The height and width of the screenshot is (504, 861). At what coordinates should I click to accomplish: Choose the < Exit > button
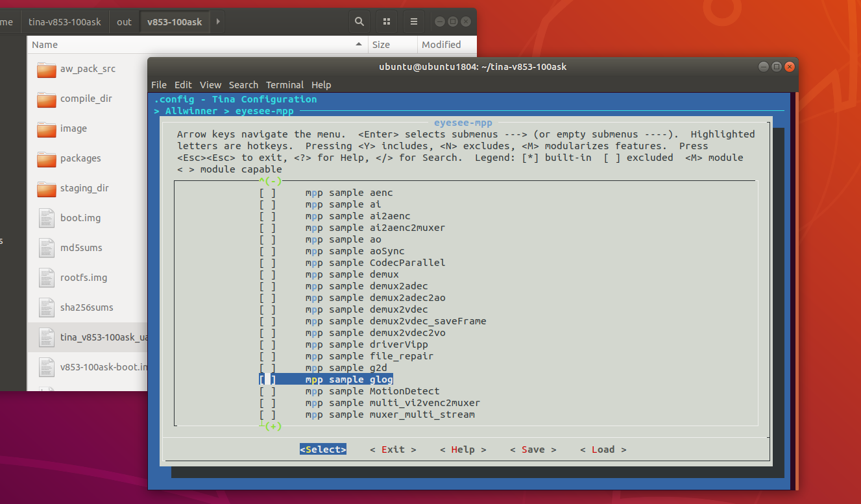pyautogui.click(x=393, y=450)
